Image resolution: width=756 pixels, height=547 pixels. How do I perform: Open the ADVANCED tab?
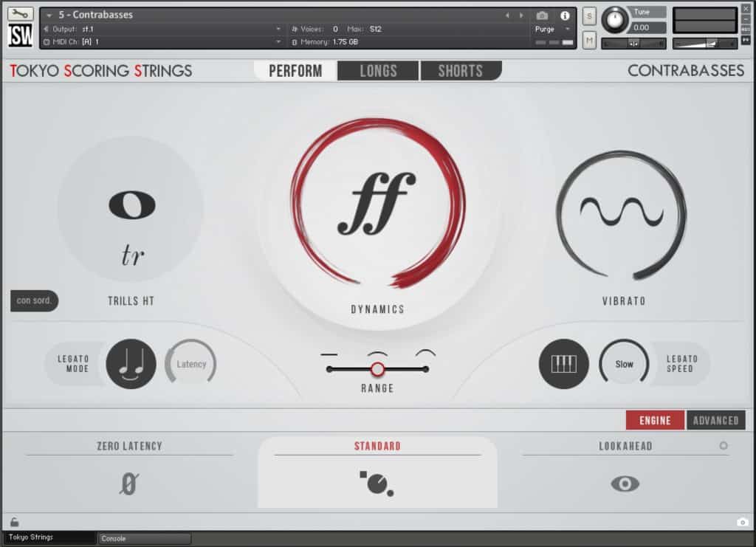click(x=716, y=420)
